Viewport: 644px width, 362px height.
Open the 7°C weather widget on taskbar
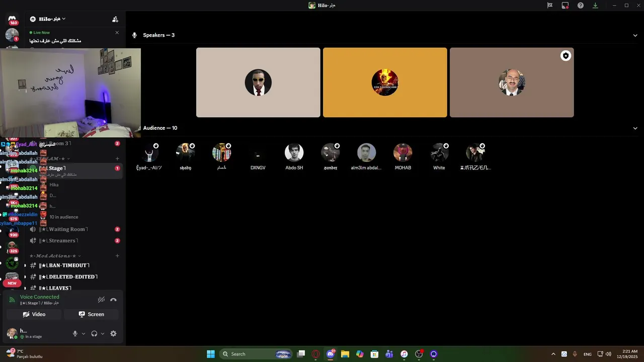pyautogui.click(x=24, y=354)
